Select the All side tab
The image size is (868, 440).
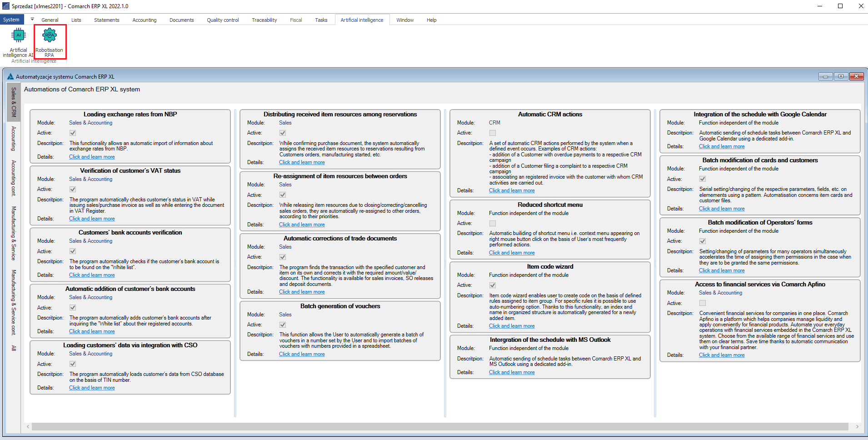coord(14,348)
